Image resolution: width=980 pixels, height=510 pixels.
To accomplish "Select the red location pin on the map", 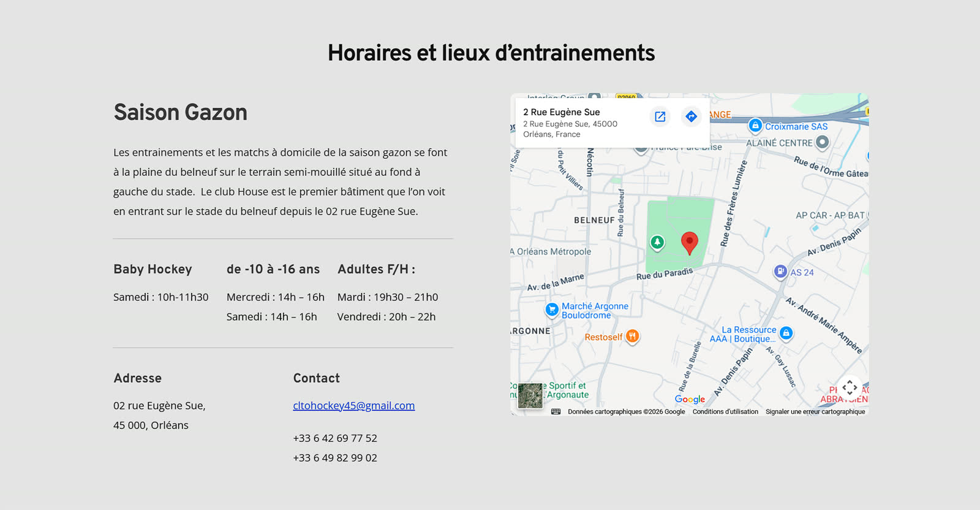I will [690, 243].
